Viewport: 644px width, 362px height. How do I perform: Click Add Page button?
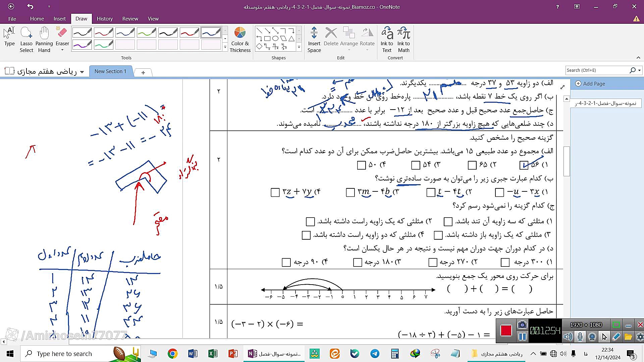click(590, 84)
